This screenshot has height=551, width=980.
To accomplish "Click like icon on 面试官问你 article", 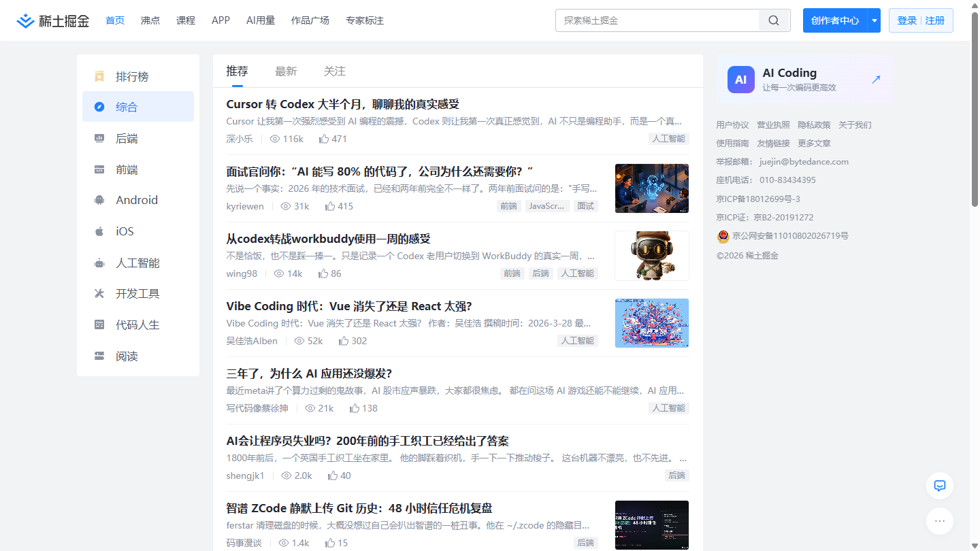I will [x=330, y=206].
